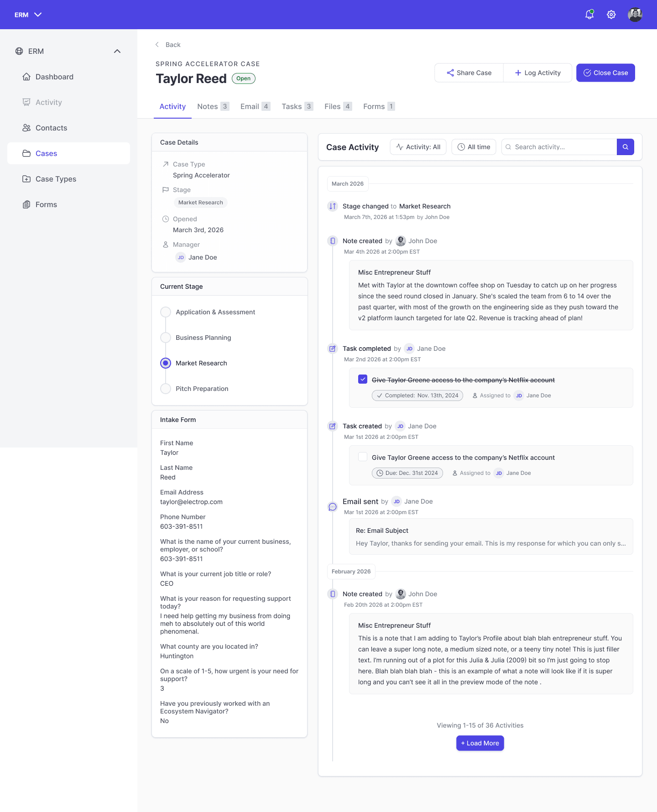Switch to the Notes tab
Screen dimensions: 657x812
(x=213, y=106)
